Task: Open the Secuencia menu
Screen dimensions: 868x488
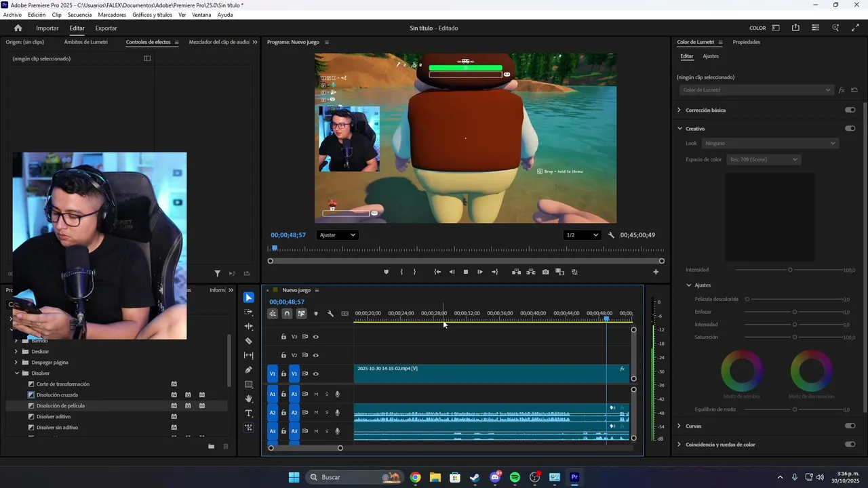Action: 79,15
